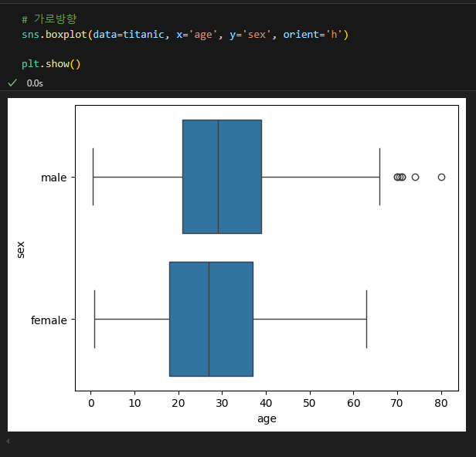The image size is (476, 457).
Task: Click the 'sex' string in the code
Action: point(257,35)
